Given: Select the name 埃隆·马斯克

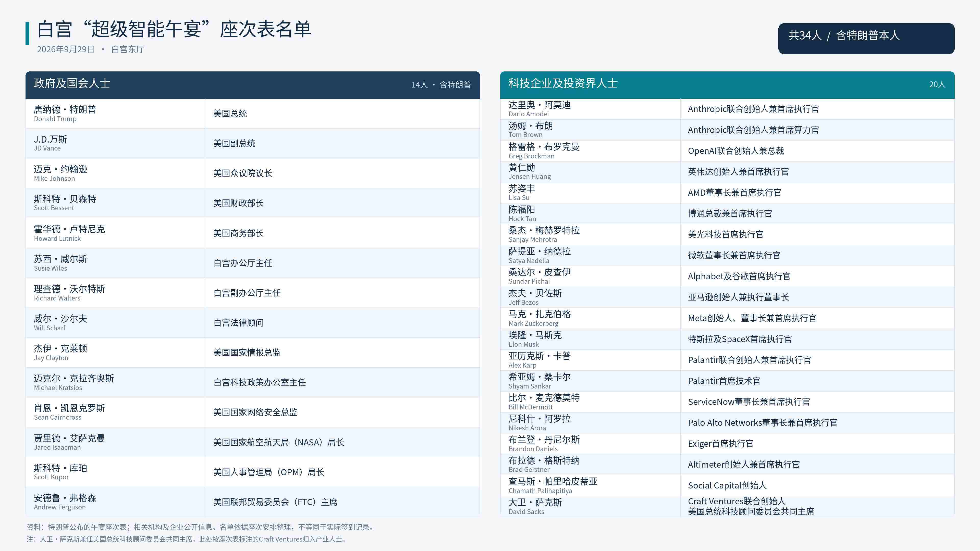Looking at the screenshot, I should click(x=535, y=335).
